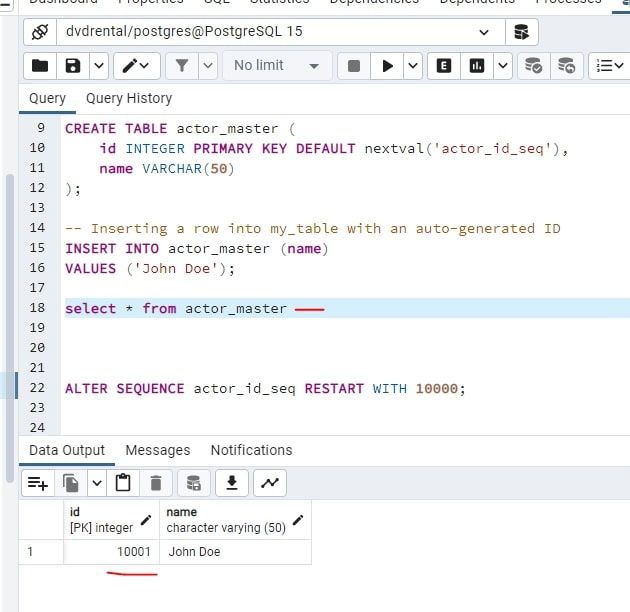The image size is (630, 612).
Task: Select the cell containing 10001
Action: tap(111, 552)
